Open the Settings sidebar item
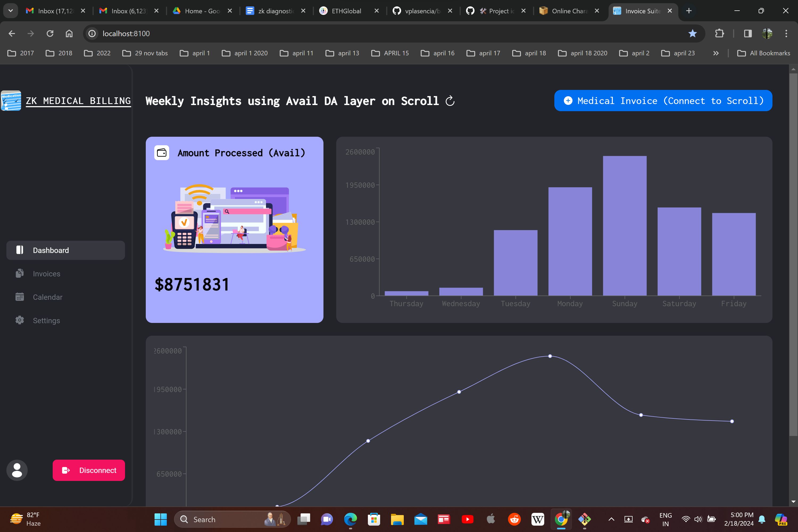Screen dimensions: 798x532 tap(65, 321)
